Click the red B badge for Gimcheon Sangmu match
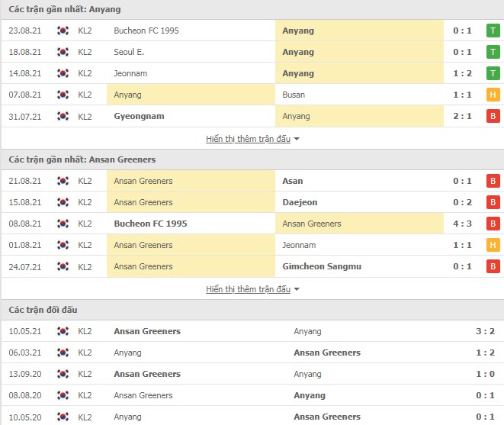Screen dimensions: 504x425 tap(493, 266)
